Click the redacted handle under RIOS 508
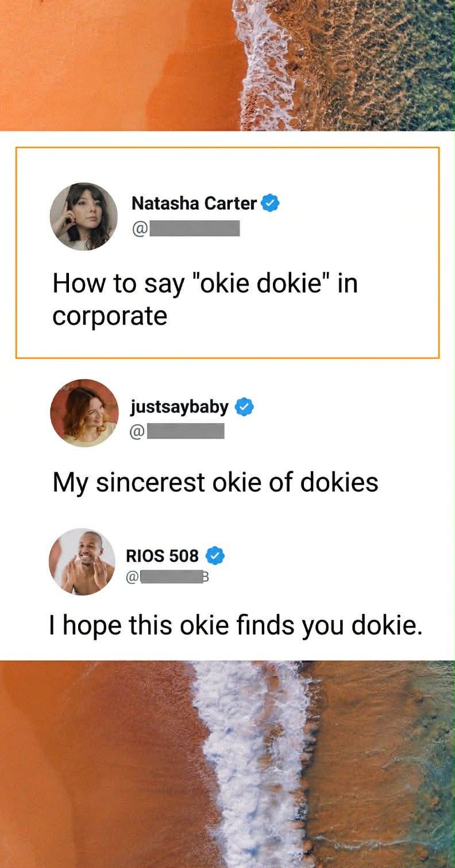This screenshot has height=868, width=455. [x=171, y=577]
